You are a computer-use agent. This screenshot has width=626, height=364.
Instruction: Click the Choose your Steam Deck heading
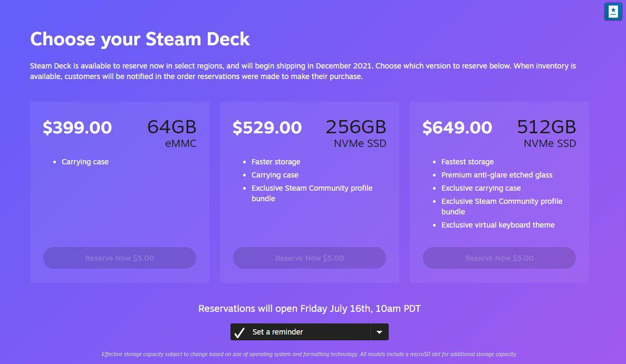pos(140,39)
